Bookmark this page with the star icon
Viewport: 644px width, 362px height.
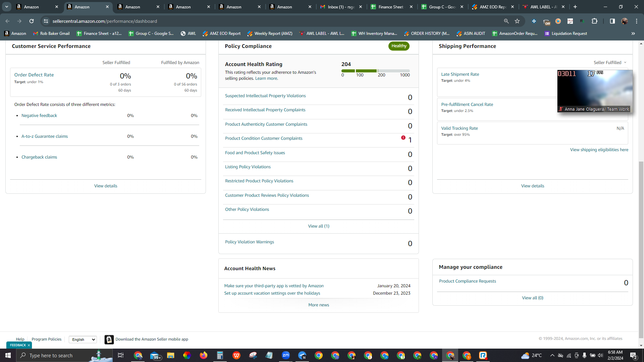pyautogui.click(x=517, y=21)
